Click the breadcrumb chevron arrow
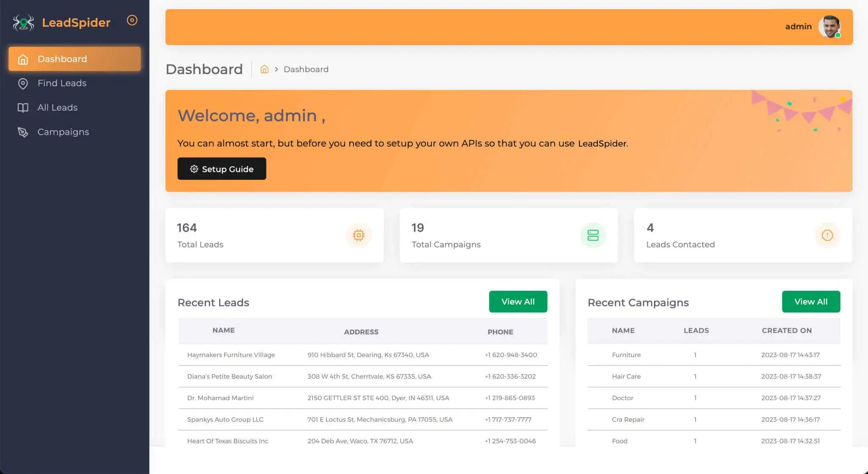The height and width of the screenshot is (474, 868). (x=276, y=69)
